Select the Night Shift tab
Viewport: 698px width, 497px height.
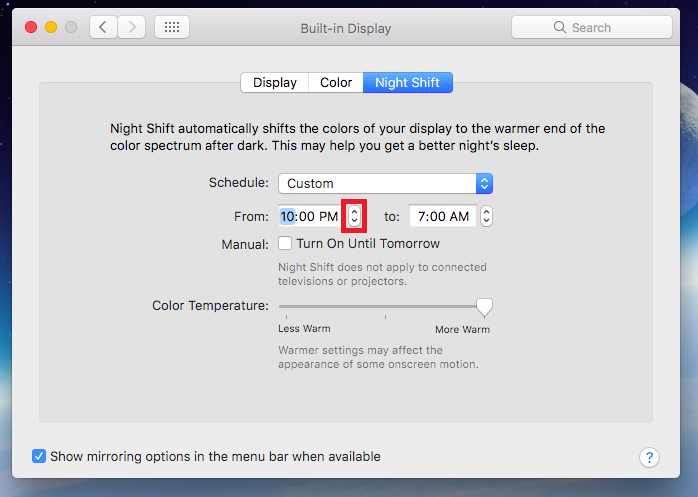[x=408, y=83]
